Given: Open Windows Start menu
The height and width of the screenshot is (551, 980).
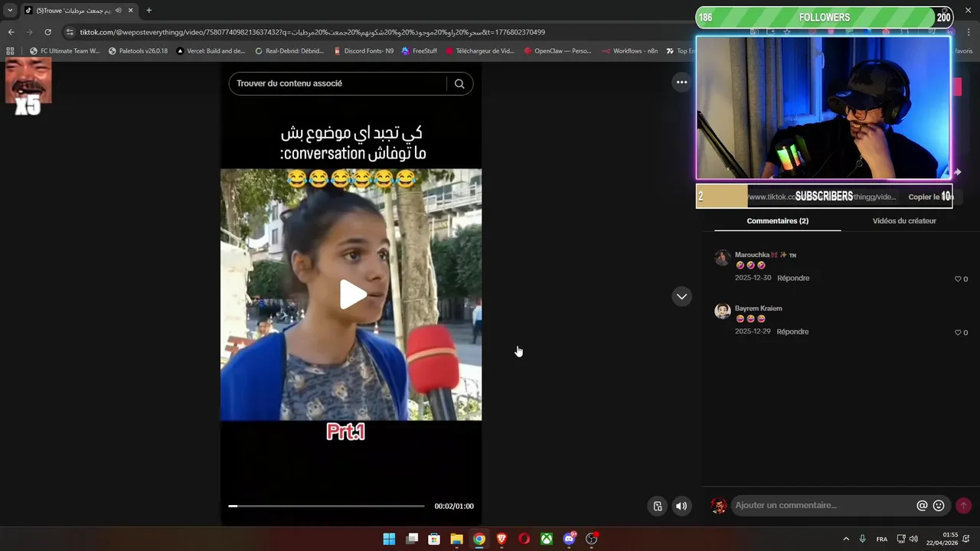Looking at the screenshot, I should [389, 539].
